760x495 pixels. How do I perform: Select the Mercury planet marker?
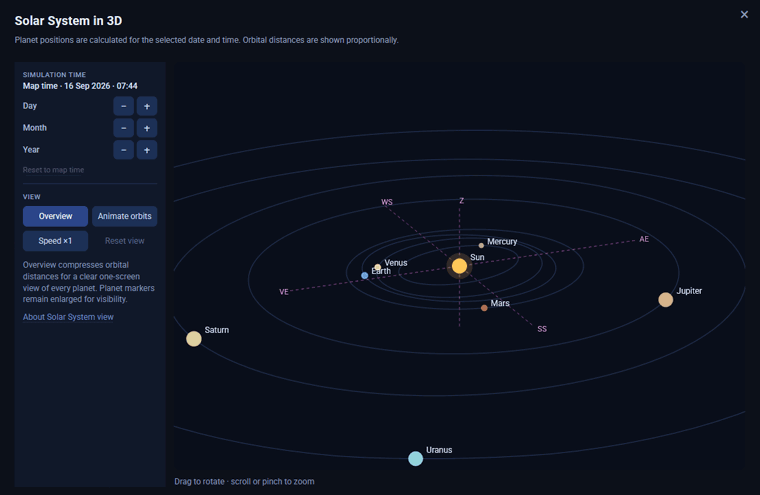pyautogui.click(x=481, y=245)
